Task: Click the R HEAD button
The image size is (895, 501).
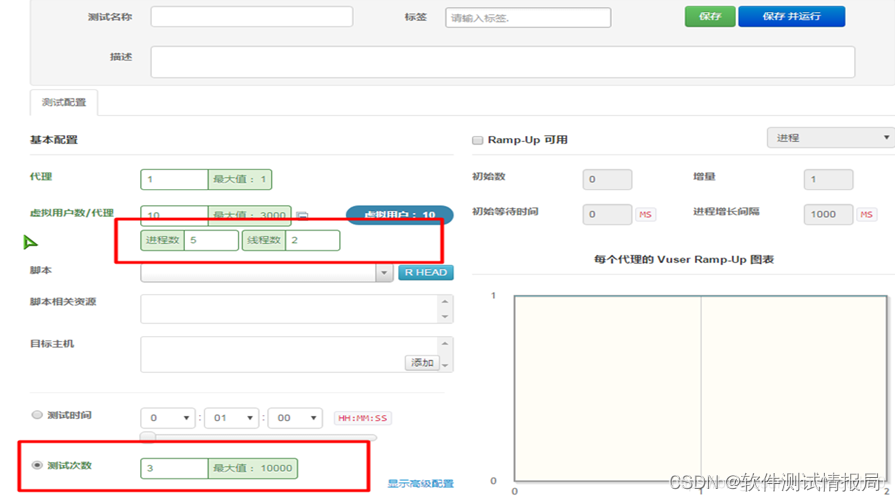Action: tap(426, 273)
